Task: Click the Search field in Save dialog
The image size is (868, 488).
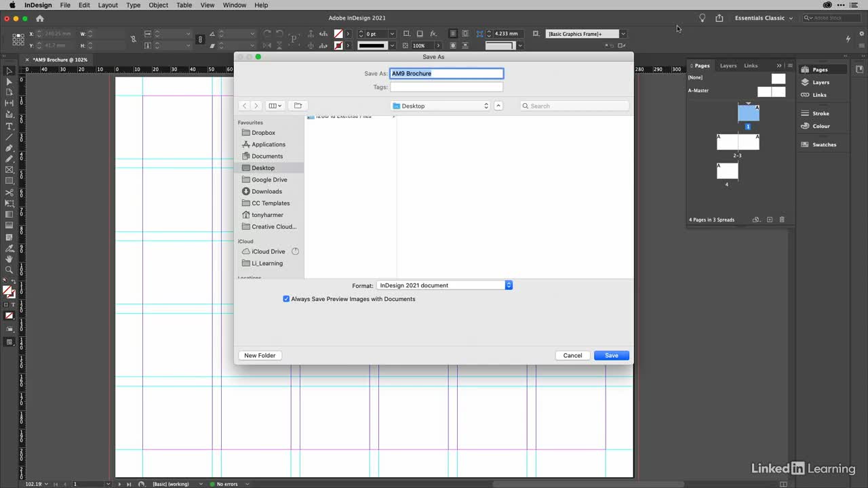Action: point(575,106)
